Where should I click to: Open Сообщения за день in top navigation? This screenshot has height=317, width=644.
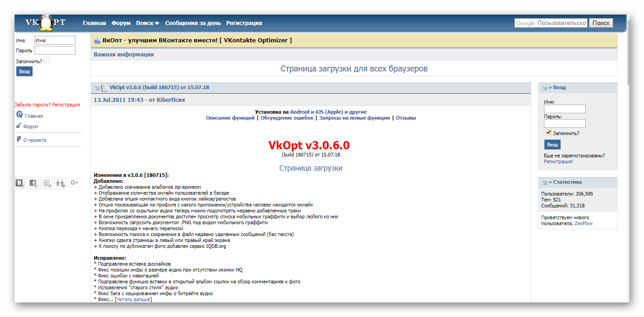click(193, 23)
